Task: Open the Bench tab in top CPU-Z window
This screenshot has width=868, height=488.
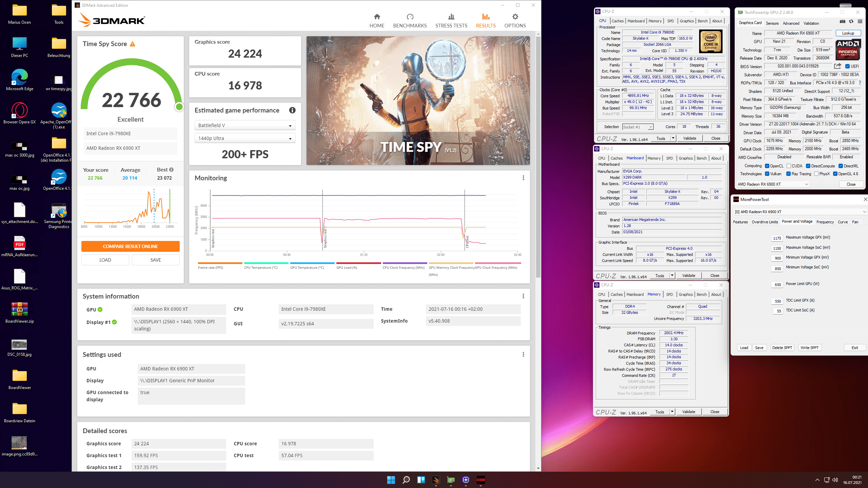Action: [x=703, y=21]
